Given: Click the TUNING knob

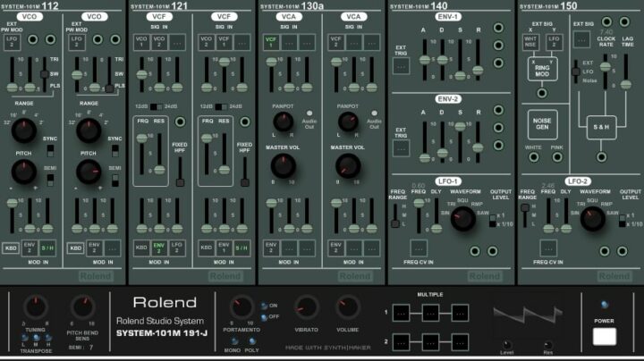Looking at the screenshot, I should tap(35, 308).
